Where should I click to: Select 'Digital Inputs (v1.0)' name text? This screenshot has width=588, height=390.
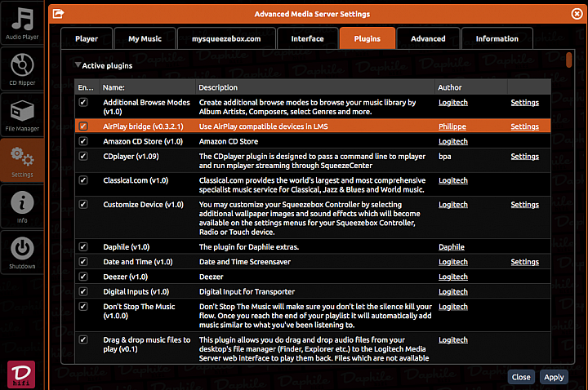(136, 292)
